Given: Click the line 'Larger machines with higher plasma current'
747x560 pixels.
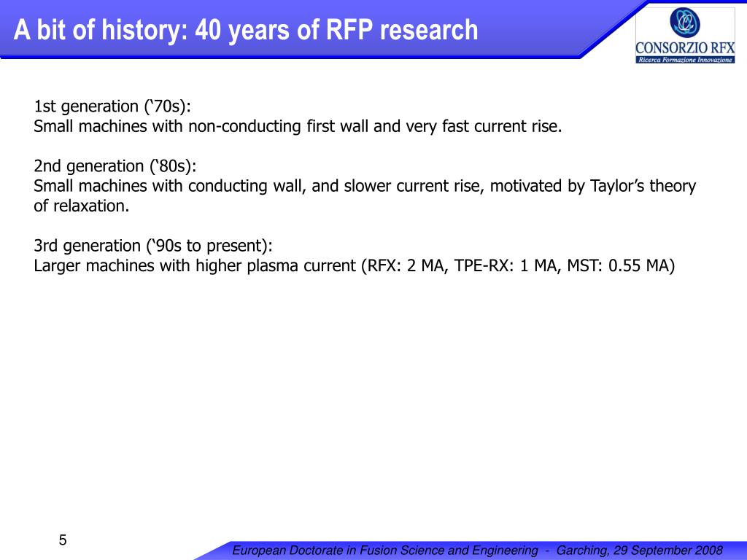Looking at the screenshot, I should point(354,265).
